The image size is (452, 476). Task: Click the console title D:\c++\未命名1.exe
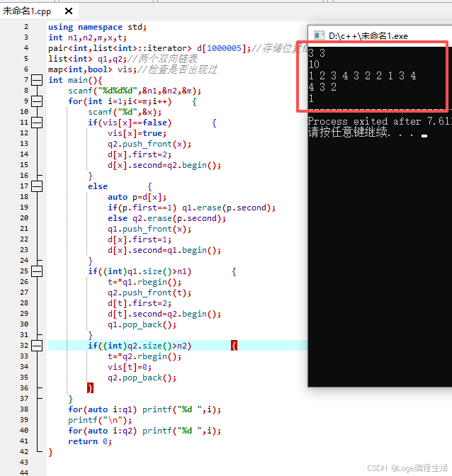[x=368, y=36]
